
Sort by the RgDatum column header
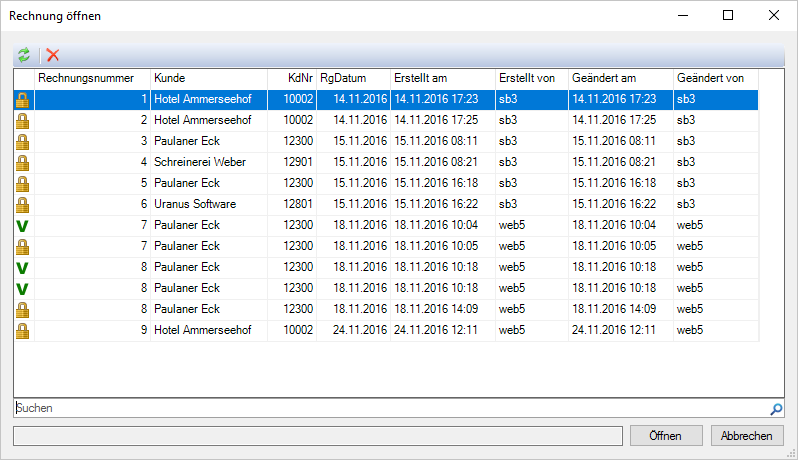(x=353, y=78)
